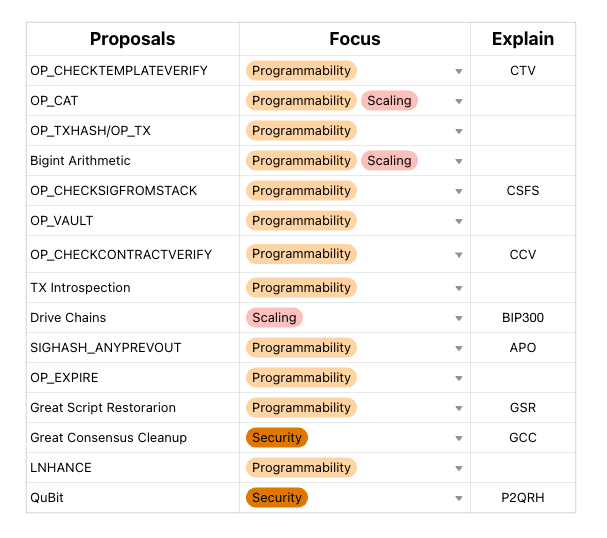Expand the Focus dropdown arrow for OP_CAT
This screenshot has width=607, height=538.
(459, 101)
